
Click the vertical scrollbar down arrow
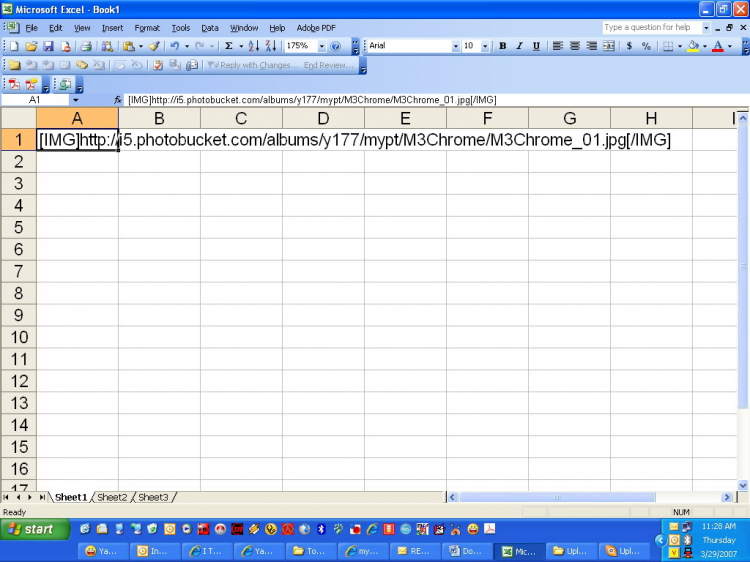point(743,485)
